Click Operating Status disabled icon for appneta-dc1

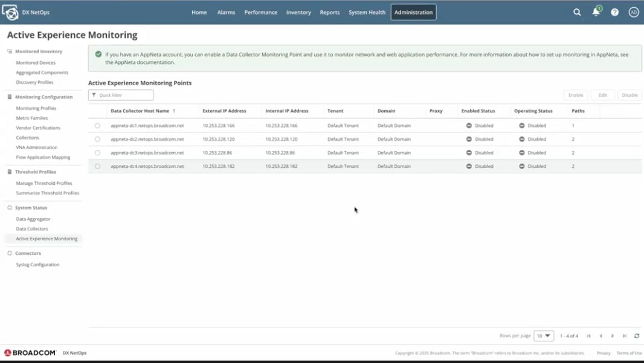tap(521, 126)
